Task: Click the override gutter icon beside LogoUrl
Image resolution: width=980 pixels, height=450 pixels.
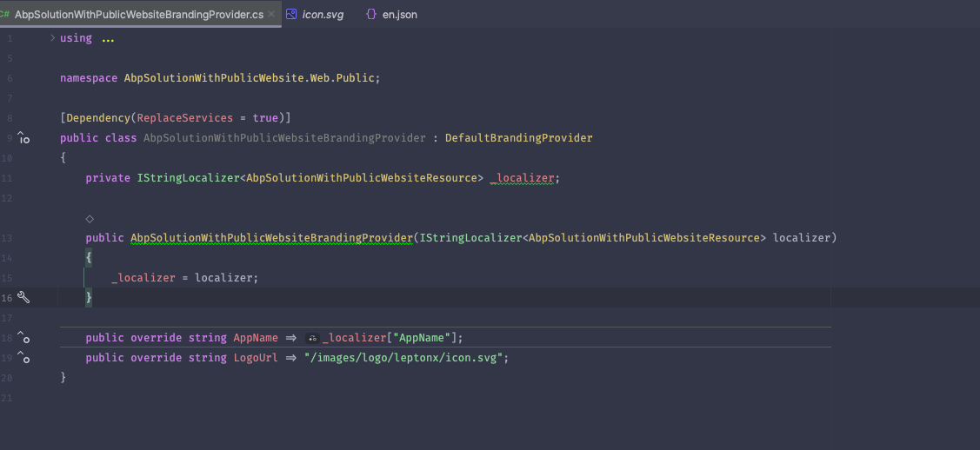Action: tap(24, 358)
